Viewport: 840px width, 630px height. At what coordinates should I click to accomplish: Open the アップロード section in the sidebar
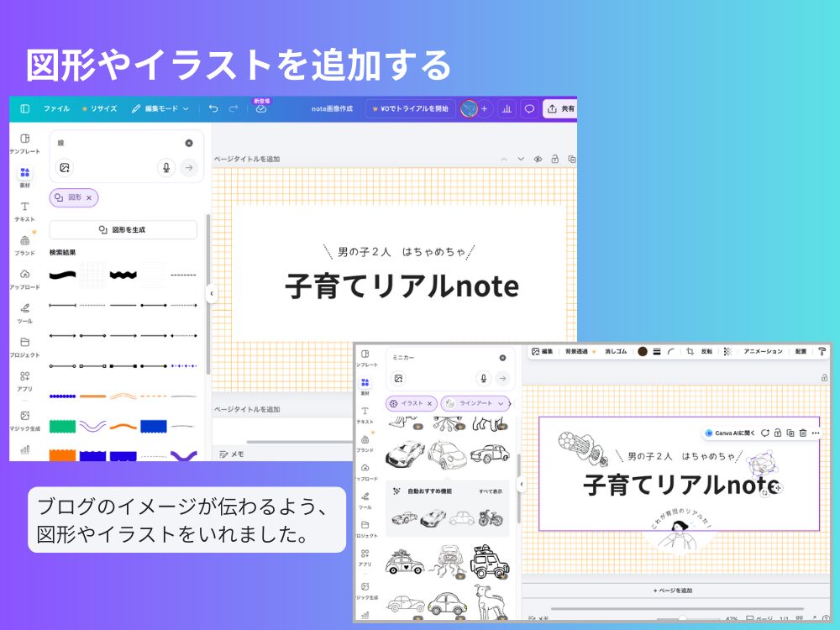point(24,278)
